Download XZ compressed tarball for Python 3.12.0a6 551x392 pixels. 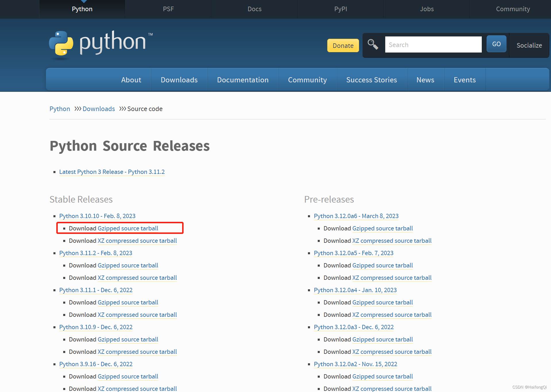[392, 241]
